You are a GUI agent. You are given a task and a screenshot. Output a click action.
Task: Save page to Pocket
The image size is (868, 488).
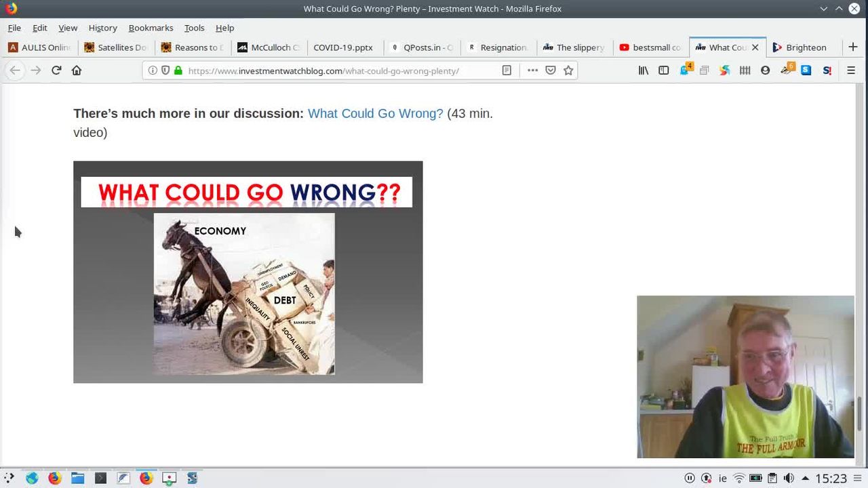[551, 70]
